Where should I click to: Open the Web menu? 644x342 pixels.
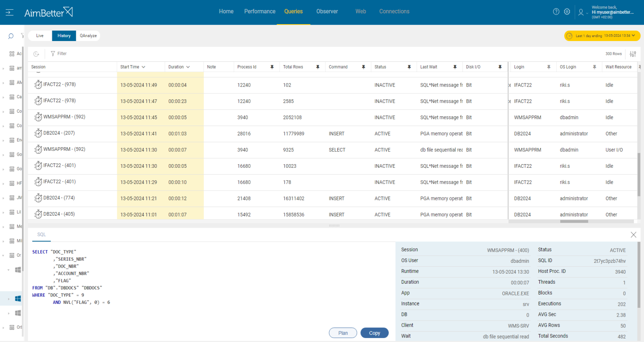click(361, 12)
